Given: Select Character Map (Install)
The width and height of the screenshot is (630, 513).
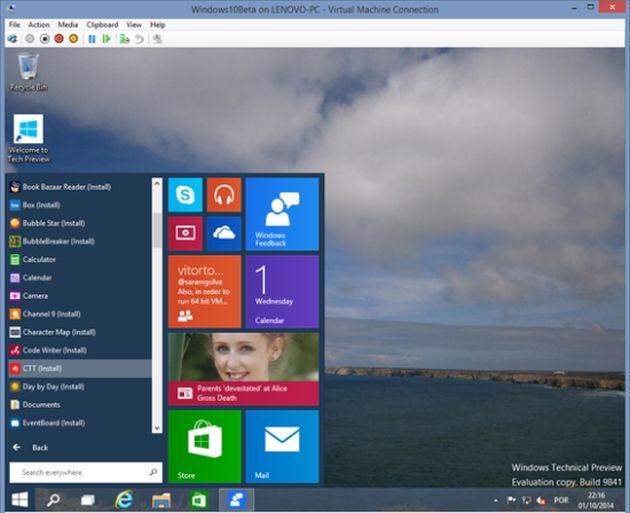Looking at the screenshot, I should click(x=80, y=332).
